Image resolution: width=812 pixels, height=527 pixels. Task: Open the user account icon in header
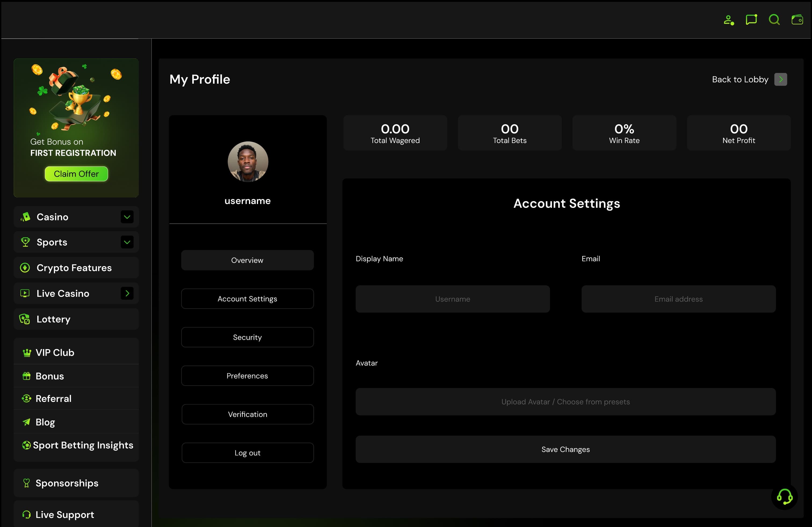tap(729, 20)
